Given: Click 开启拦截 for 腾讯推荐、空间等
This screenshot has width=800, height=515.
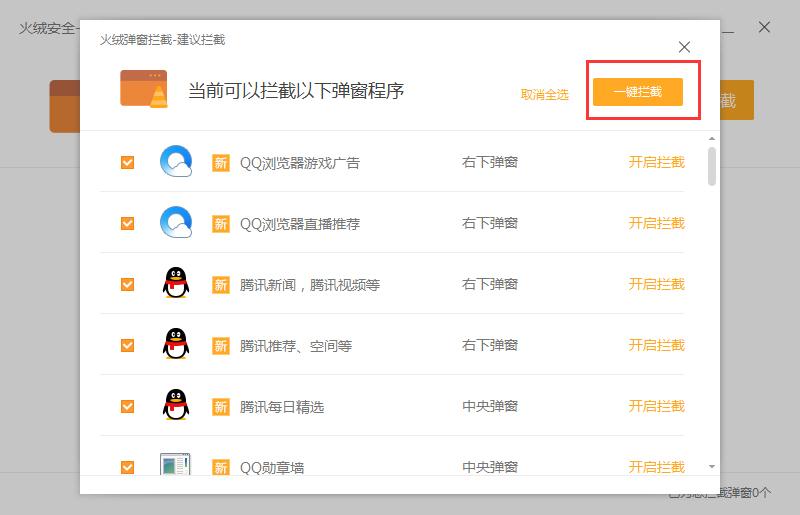Looking at the screenshot, I should click(656, 345).
